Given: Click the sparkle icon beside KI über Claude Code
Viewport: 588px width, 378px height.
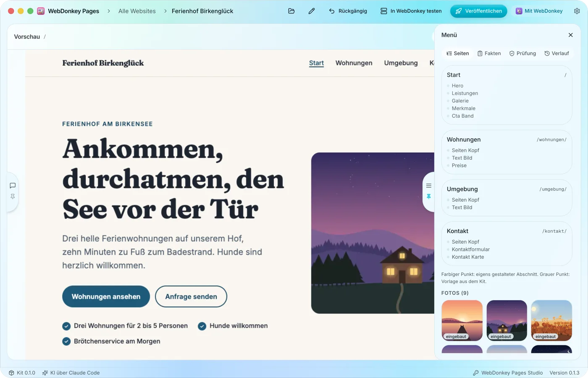Looking at the screenshot, I should click(x=45, y=373).
